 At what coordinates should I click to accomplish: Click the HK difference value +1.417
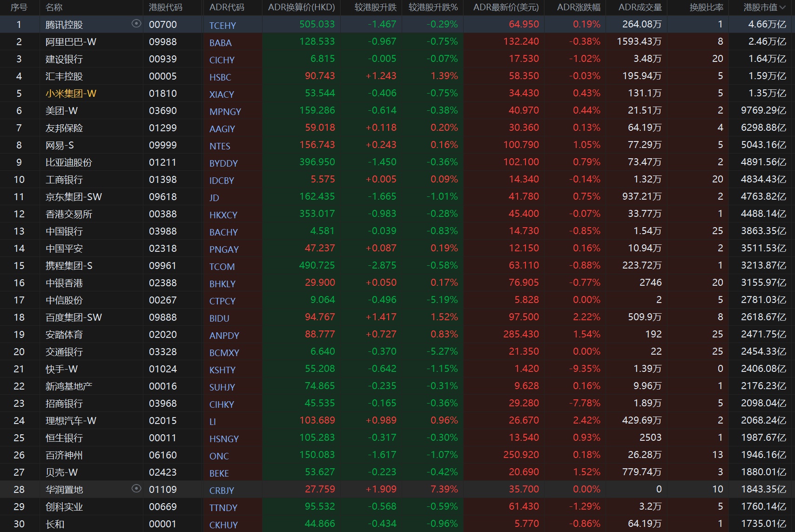[x=381, y=317]
